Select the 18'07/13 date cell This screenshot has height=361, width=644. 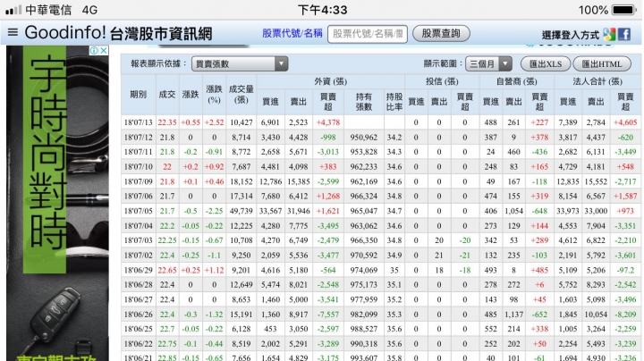[138, 122]
